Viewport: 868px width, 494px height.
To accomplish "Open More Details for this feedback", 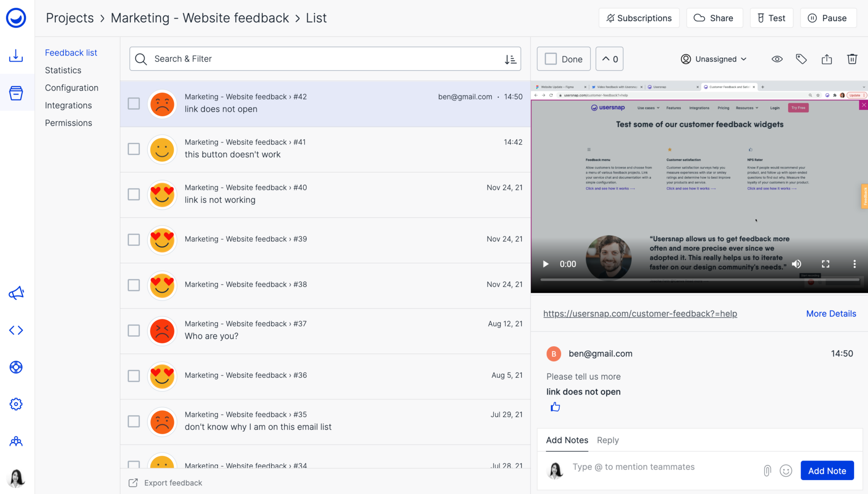I will point(831,313).
